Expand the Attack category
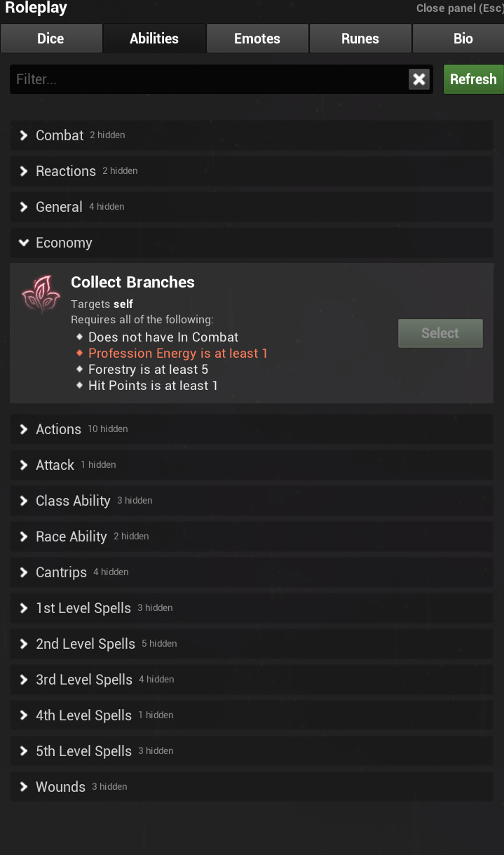Image resolution: width=504 pixels, height=855 pixels. pos(55,465)
